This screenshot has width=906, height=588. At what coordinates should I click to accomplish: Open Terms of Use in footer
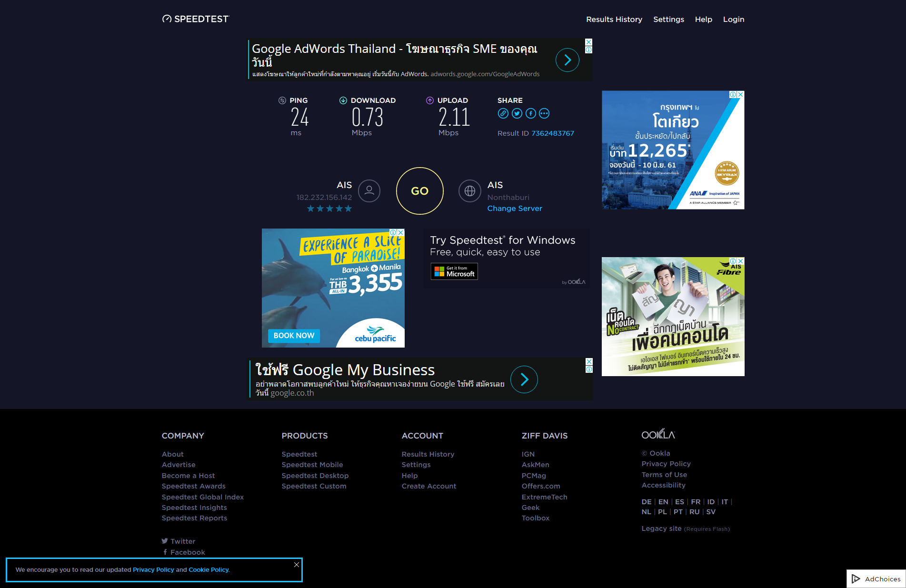664,475
